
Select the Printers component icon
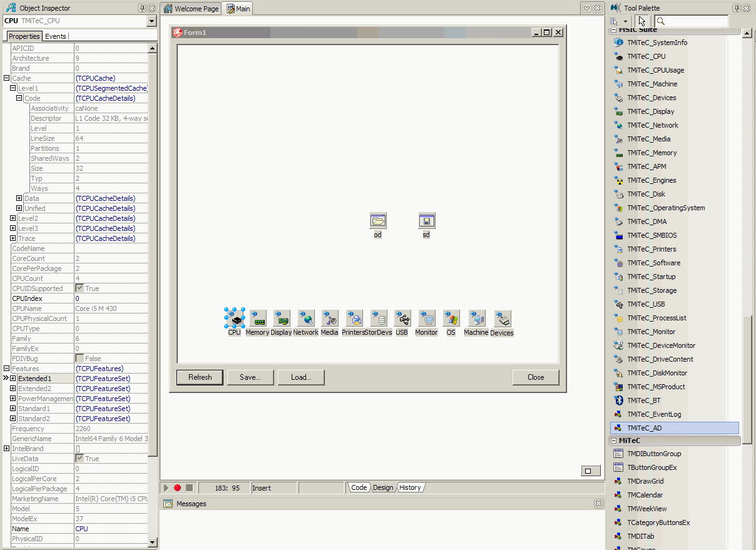[x=354, y=319]
